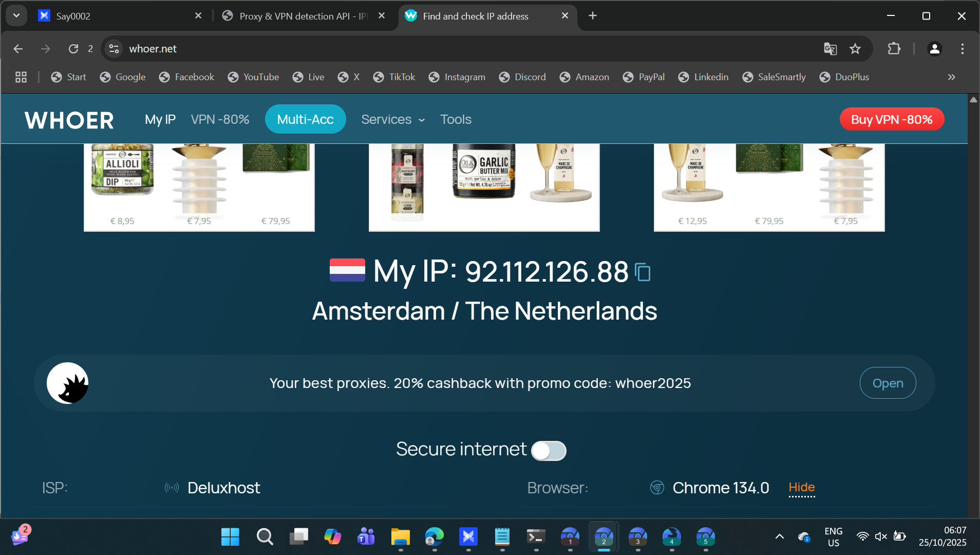Copy the IP address with the copy icon
This screenshot has width=980, height=555.
[643, 272]
